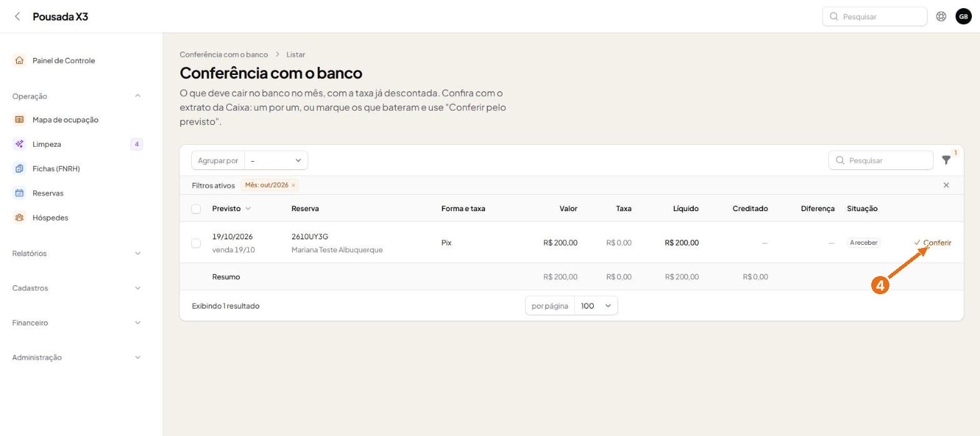This screenshot has width=980, height=436.
Task: Click the Pix payment method cell
Action: pos(446,243)
